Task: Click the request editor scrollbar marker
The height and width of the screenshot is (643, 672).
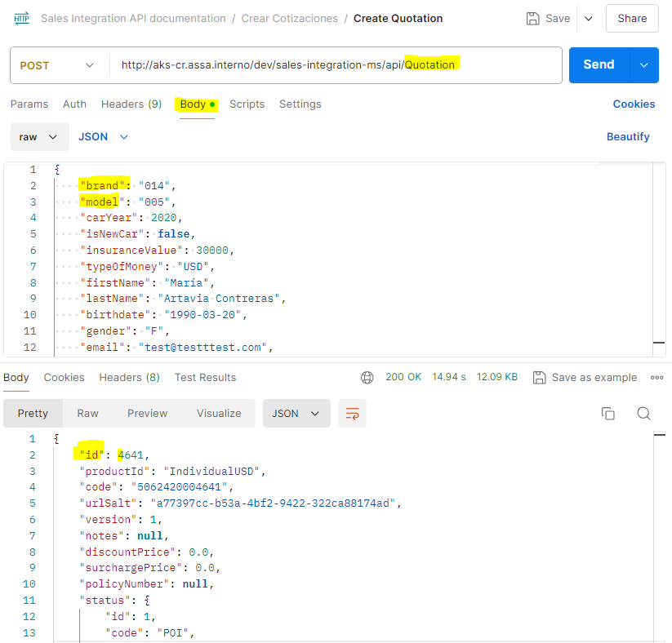Action: point(659,342)
